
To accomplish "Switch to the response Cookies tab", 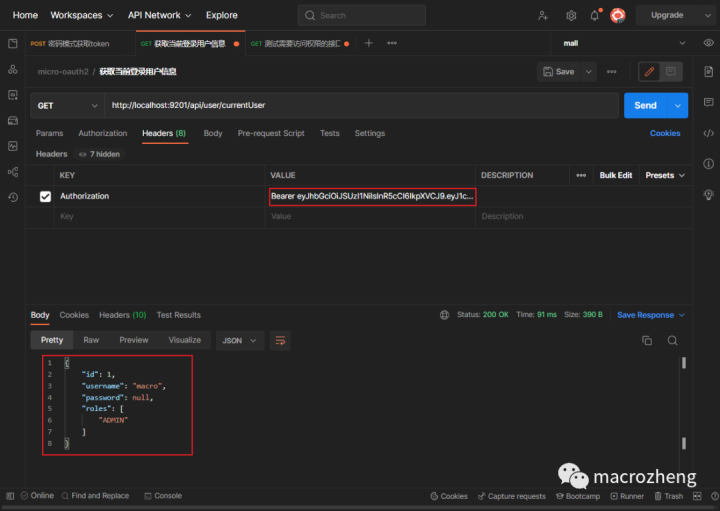I will tap(74, 315).
